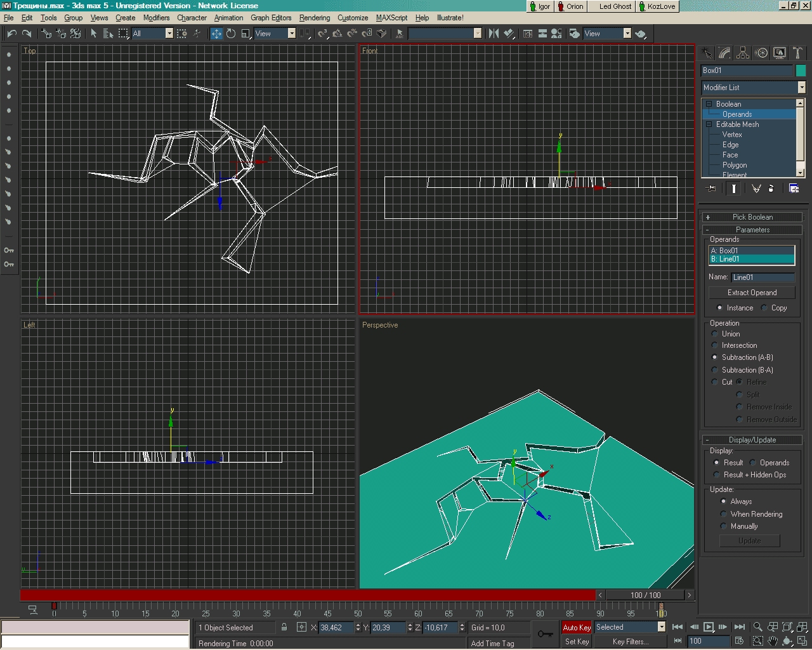Toggle Show End Result icon
The image size is (812, 650).
(734, 188)
